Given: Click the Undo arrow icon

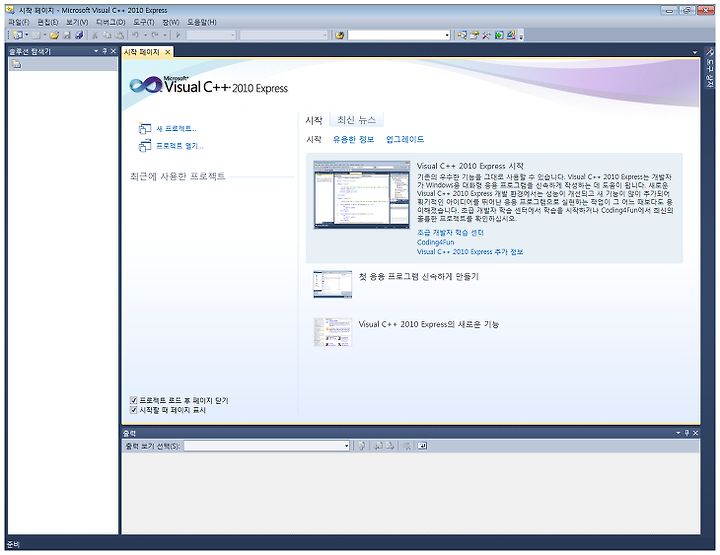Looking at the screenshot, I should (136, 35).
